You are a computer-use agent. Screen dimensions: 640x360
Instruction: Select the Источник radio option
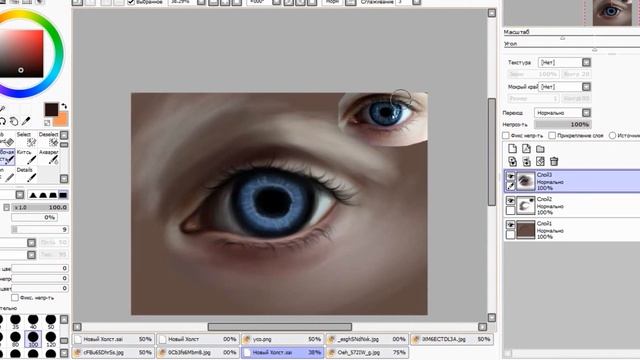[612, 135]
